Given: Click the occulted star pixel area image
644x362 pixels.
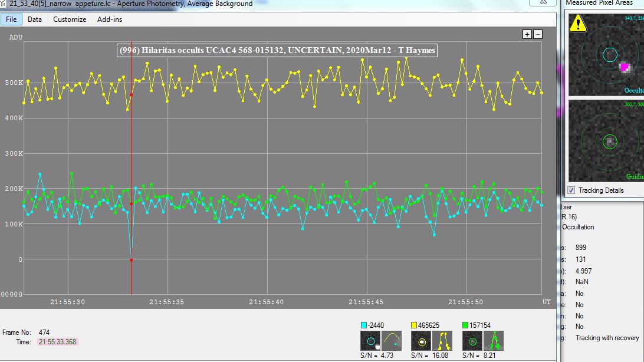Looking at the screenshot, I should click(x=606, y=54).
